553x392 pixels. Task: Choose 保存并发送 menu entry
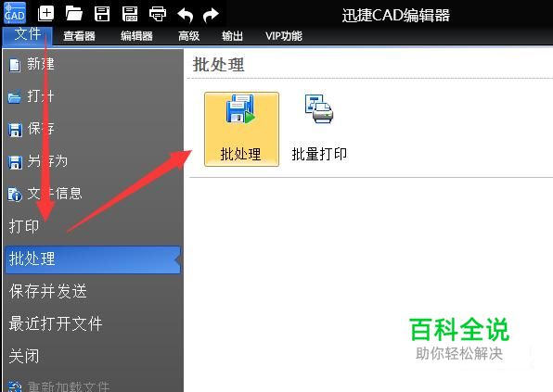(x=48, y=291)
